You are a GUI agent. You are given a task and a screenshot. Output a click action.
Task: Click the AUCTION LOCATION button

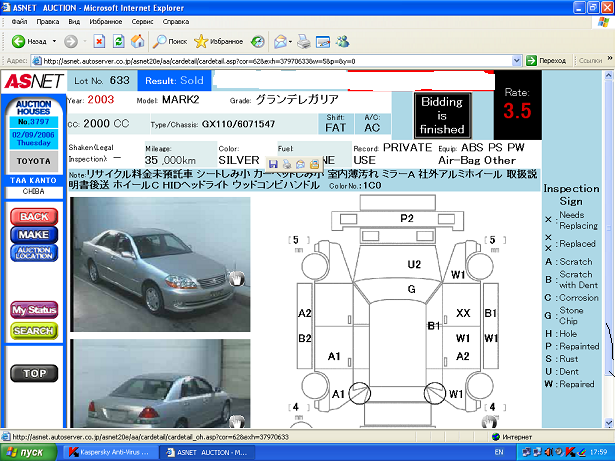tap(34, 253)
